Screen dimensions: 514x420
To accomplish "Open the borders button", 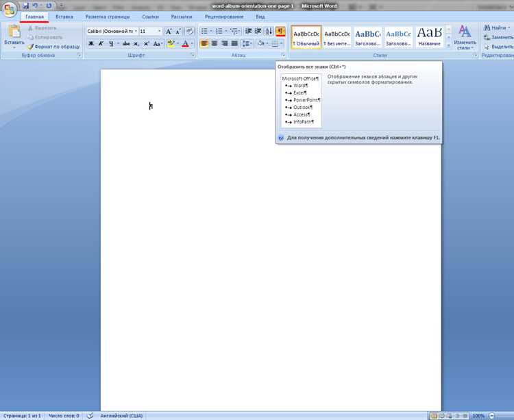I will click(x=275, y=43).
